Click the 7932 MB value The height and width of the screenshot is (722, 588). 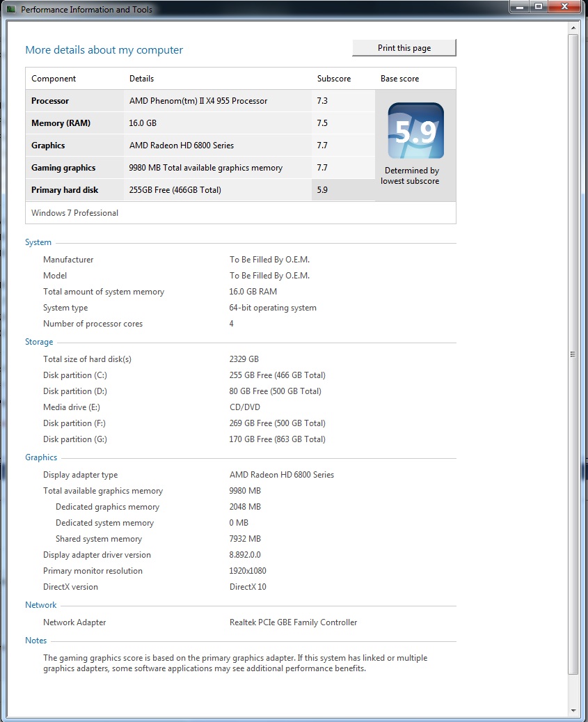tap(245, 539)
